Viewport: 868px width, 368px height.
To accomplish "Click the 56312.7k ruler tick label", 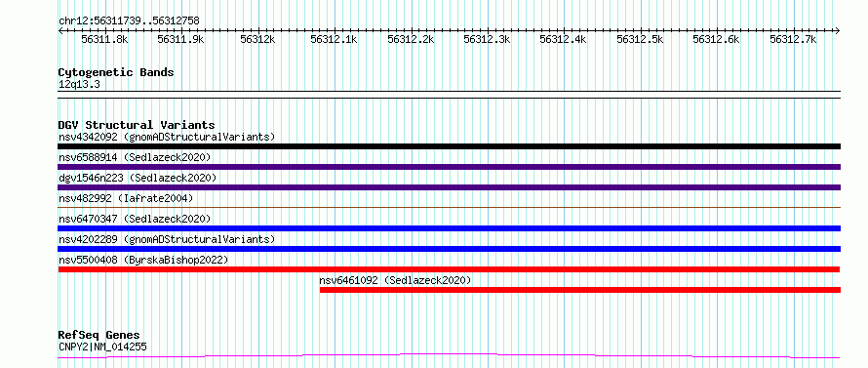I will 793,40.
